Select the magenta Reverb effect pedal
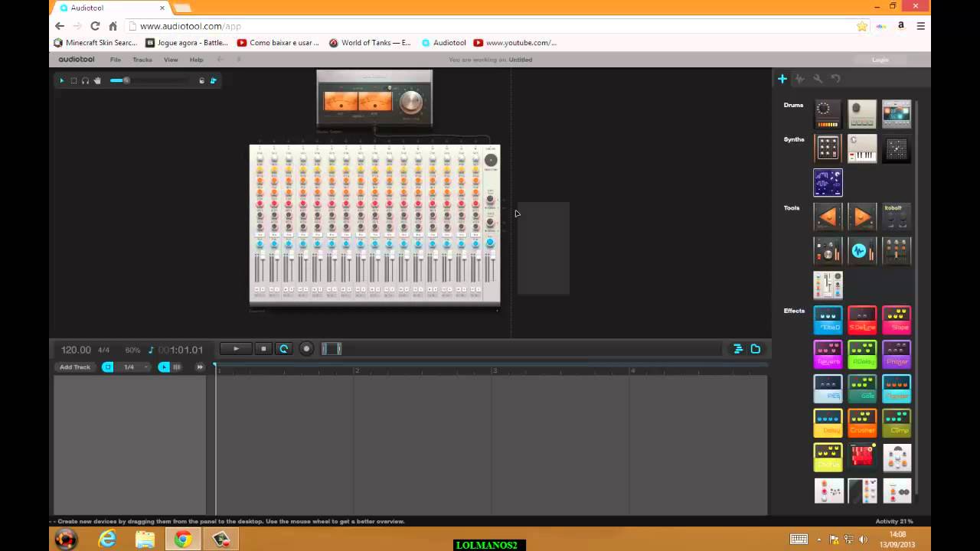Screen dimensions: 980x551 [x=828, y=354]
